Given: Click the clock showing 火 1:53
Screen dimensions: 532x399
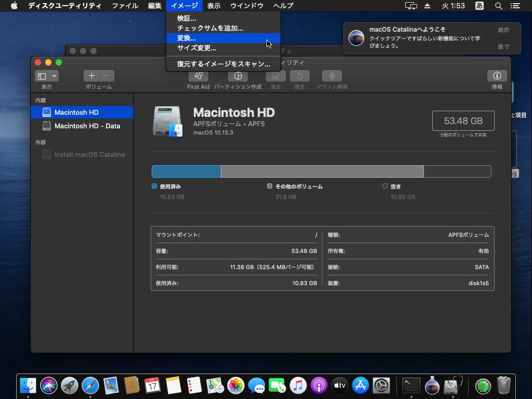Looking at the screenshot, I should pos(453,6).
